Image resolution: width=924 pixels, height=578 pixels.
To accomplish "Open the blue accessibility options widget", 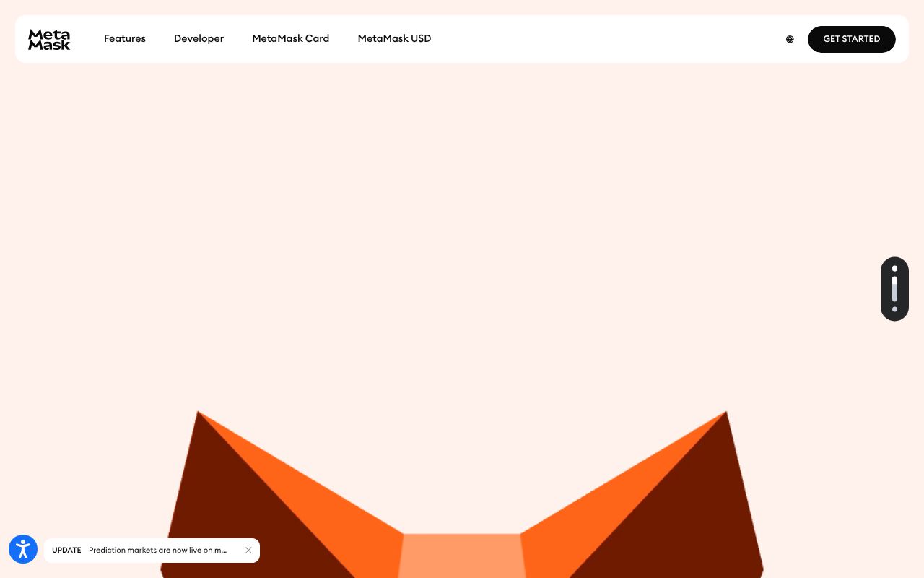I will [x=22, y=549].
